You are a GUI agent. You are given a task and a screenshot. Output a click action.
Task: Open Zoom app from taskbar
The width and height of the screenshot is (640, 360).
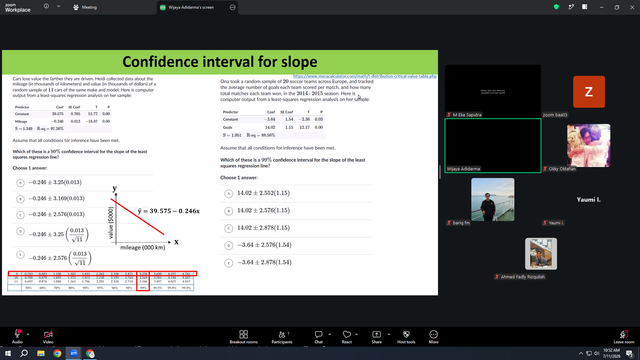[x=74, y=353]
